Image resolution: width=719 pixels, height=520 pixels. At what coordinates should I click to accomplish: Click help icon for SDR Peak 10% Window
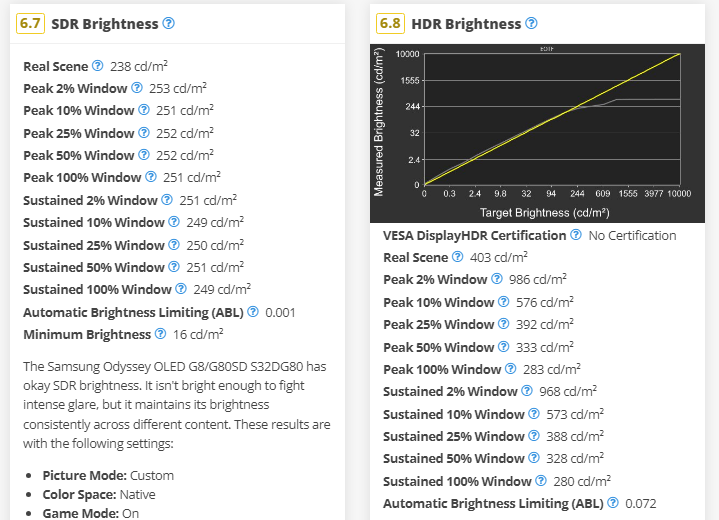[144, 110]
